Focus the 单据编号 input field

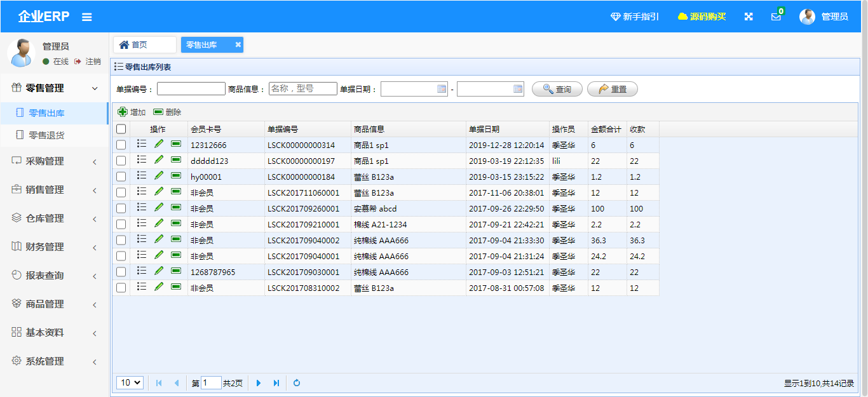click(191, 89)
